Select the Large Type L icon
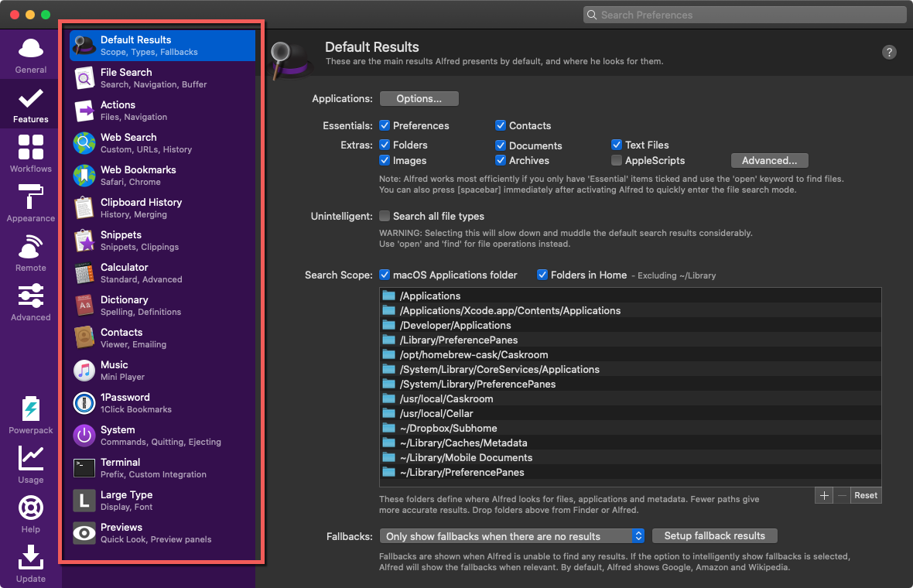 click(x=84, y=501)
